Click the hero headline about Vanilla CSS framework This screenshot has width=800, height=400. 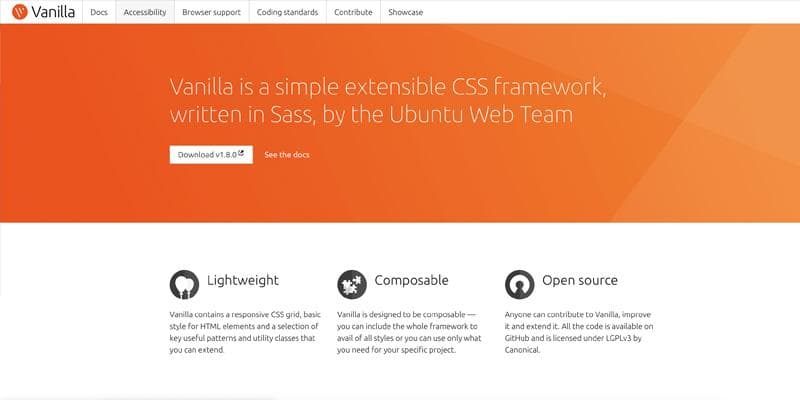tap(388, 101)
